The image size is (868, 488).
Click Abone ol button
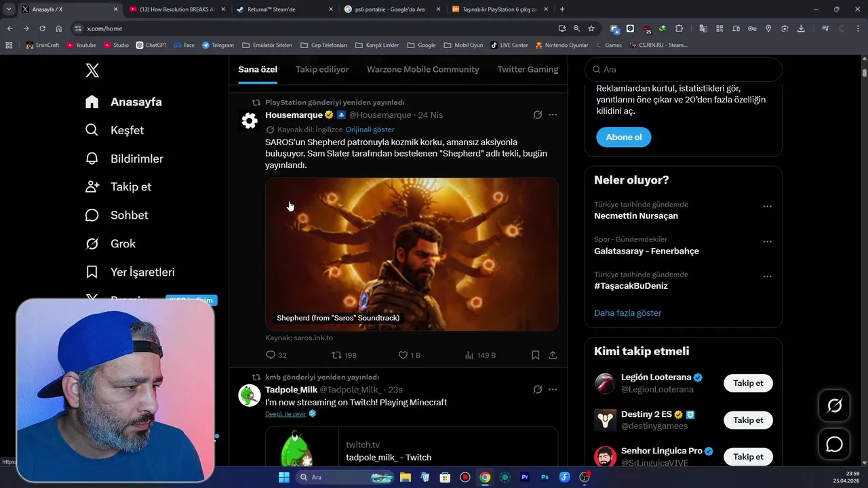(624, 137)
